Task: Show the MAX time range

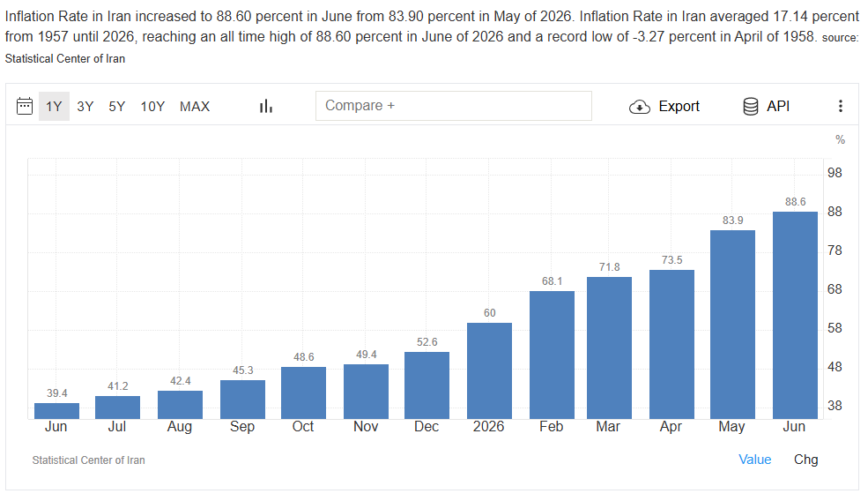Action: click(195, 107)
